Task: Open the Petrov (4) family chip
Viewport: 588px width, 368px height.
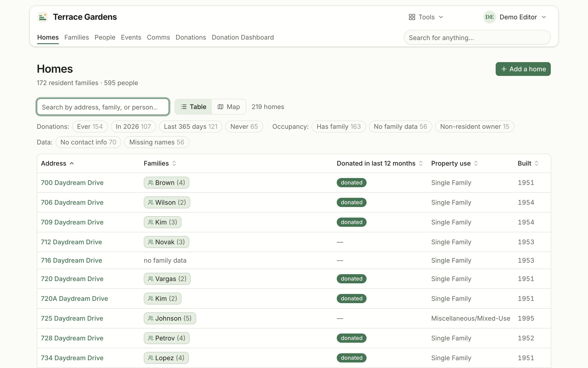Action: 167,338
